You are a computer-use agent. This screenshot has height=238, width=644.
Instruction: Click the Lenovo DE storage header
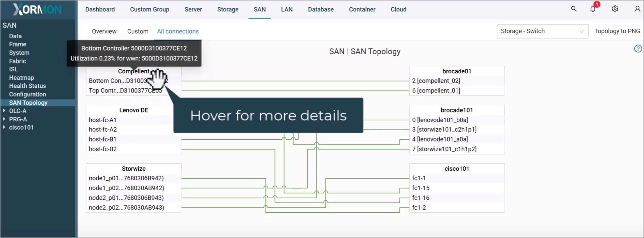[134, 110]
